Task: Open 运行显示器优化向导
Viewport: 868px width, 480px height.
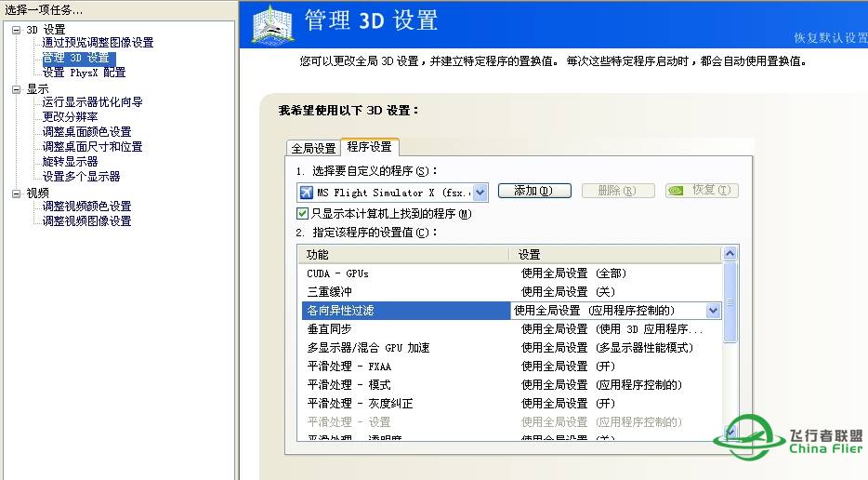Action: 92,102
